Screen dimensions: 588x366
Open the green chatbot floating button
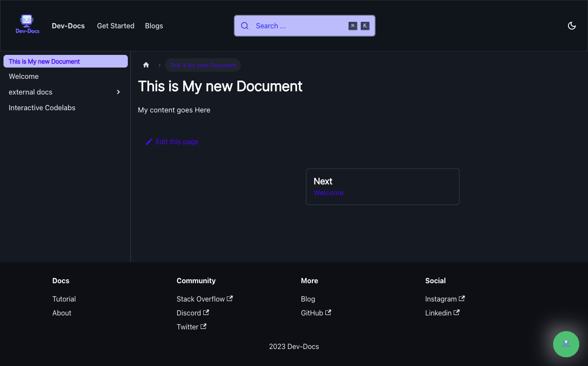point(566,344)
